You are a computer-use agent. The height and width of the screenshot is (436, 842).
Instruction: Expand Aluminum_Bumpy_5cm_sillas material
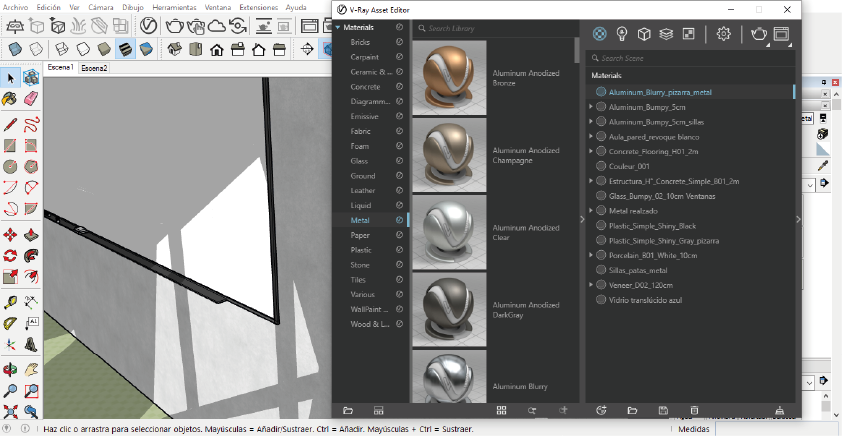(x=591, y=122)
